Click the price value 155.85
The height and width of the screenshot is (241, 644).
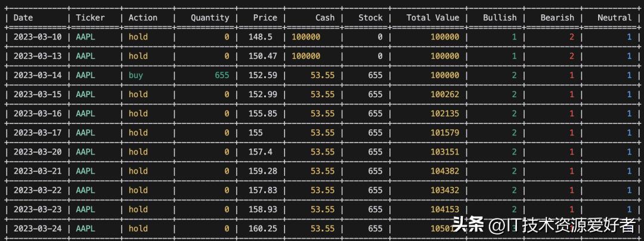262,113
